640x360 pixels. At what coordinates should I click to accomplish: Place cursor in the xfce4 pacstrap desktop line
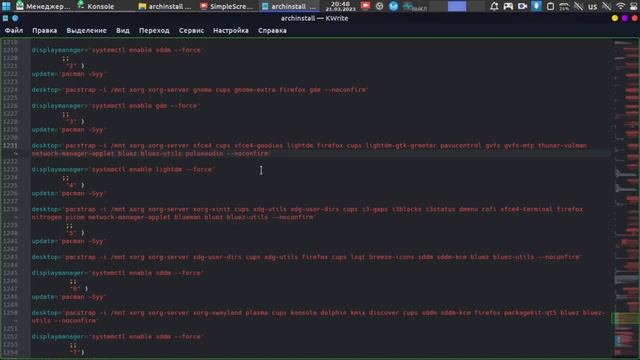(309, 150)
